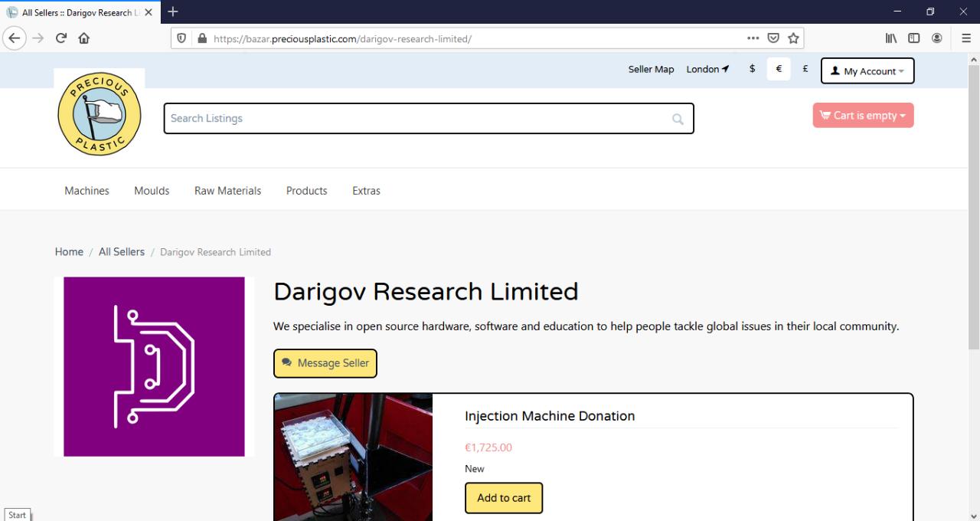
Task: Open the browser home page icon
Action: [x=83, y=38]
